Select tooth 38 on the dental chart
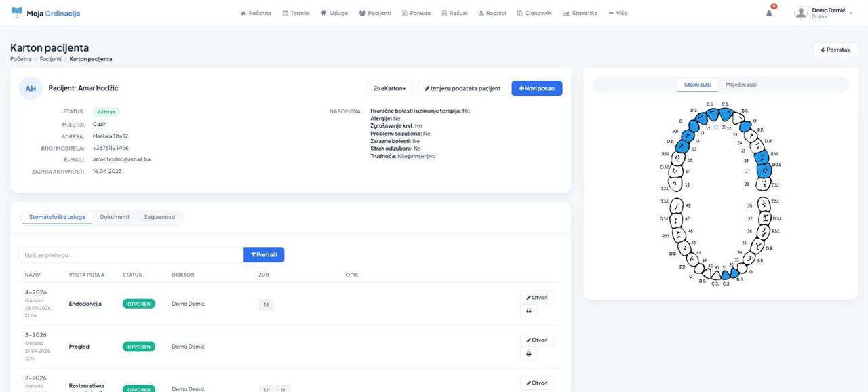Screen dimensions: 868x392 pyautogui.click(x=763, y=204)
